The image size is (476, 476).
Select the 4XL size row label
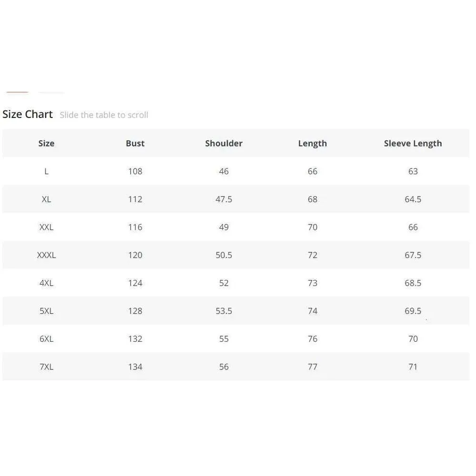pyautogui.click(x=47, y=283)
